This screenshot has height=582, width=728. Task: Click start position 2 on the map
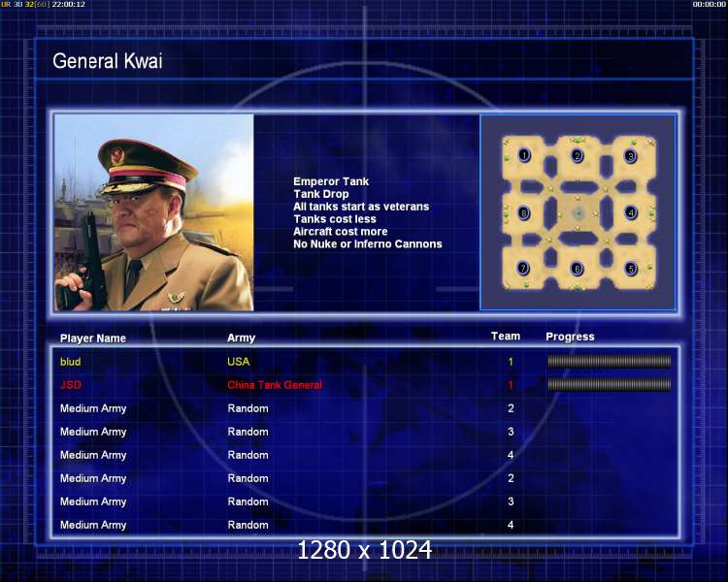[578, 155]
